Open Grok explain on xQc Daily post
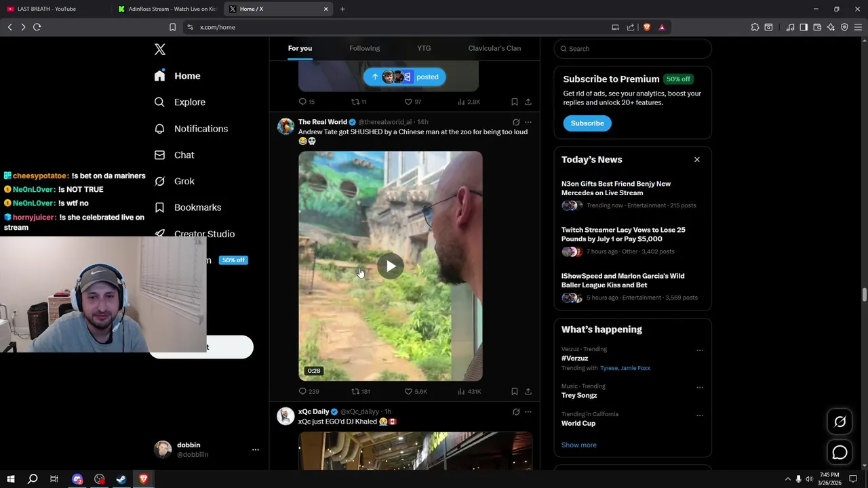Screen dimensions: 868x488 click(516, 412)
